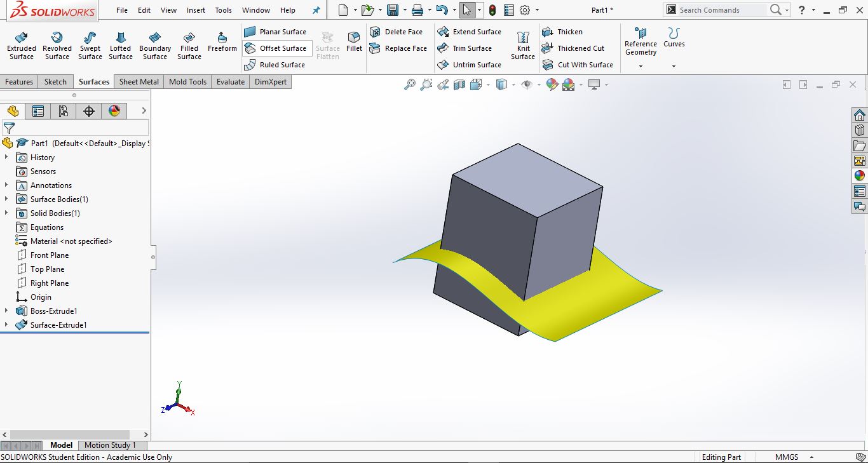Open the Filled Surface tool
The width and height of the screenshot is (868, 463).
click(189, 46)
